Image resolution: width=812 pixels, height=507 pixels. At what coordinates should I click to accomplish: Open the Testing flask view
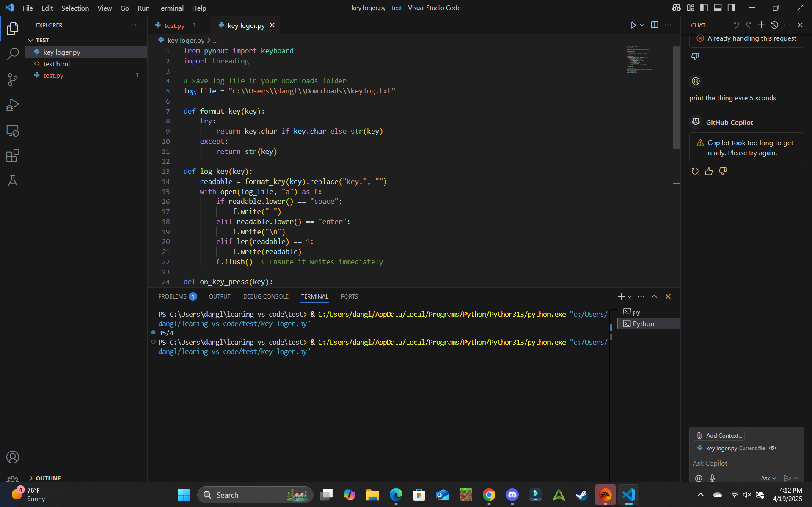(13, 181)
